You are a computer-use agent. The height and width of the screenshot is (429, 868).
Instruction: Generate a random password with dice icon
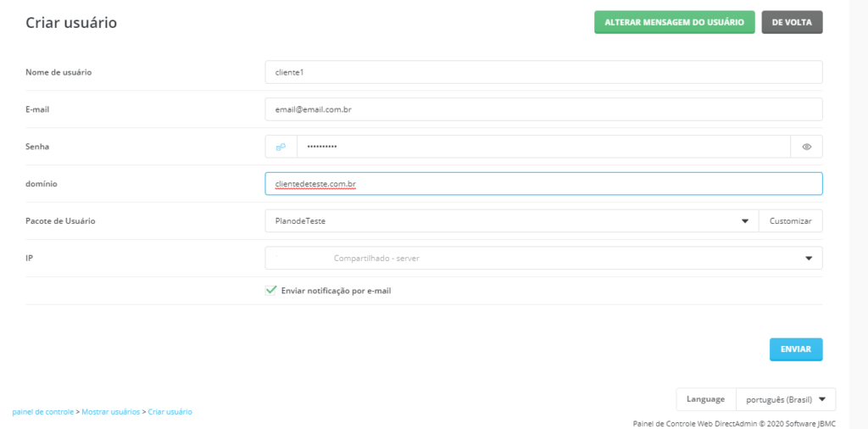pyautogui.click(x=281, y=147)
